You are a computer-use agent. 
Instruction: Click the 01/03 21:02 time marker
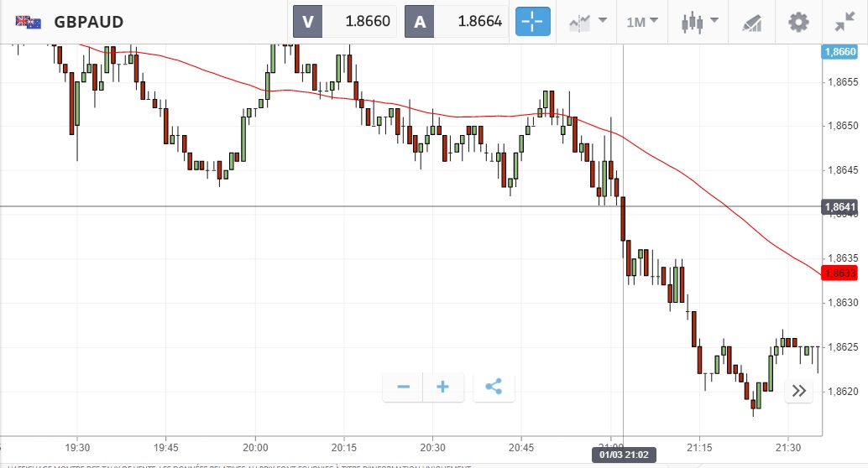point(624,455)
